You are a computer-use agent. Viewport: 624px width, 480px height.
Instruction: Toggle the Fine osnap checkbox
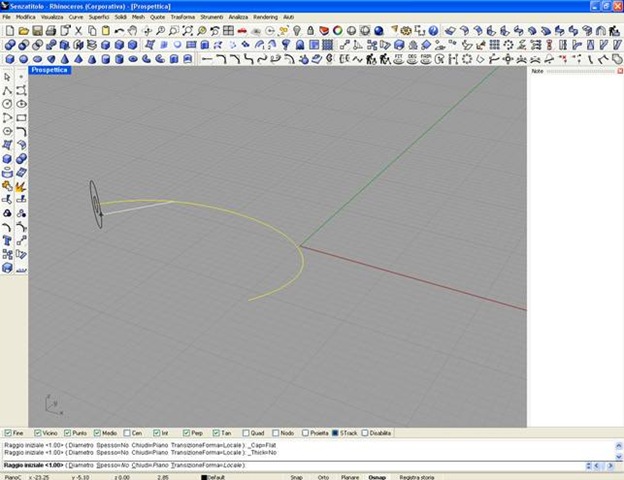(9, 433)
